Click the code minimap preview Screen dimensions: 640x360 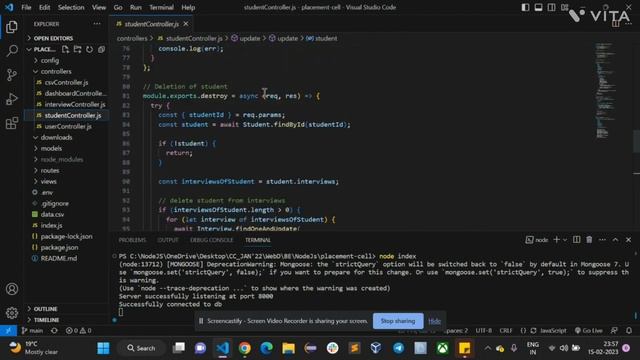606,90
